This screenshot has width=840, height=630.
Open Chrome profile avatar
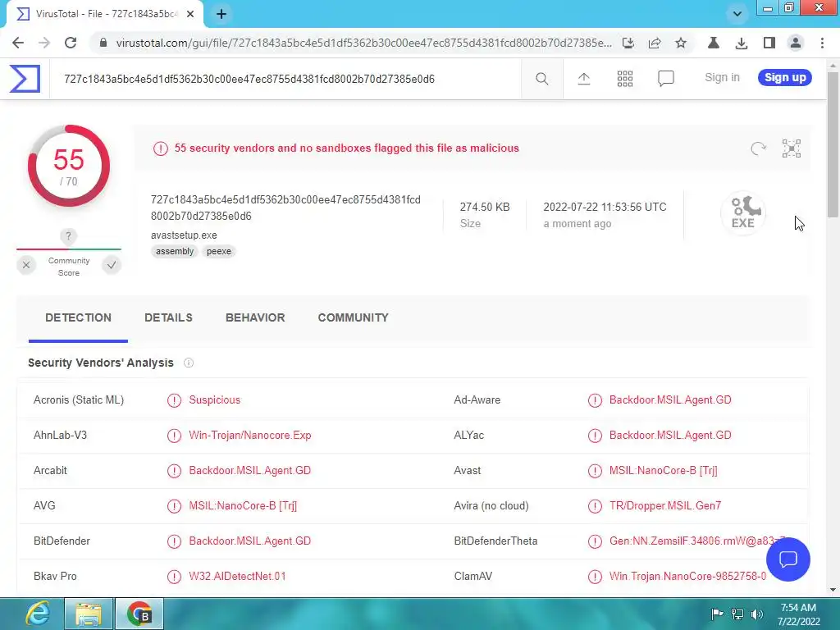(x=796, y=43)
